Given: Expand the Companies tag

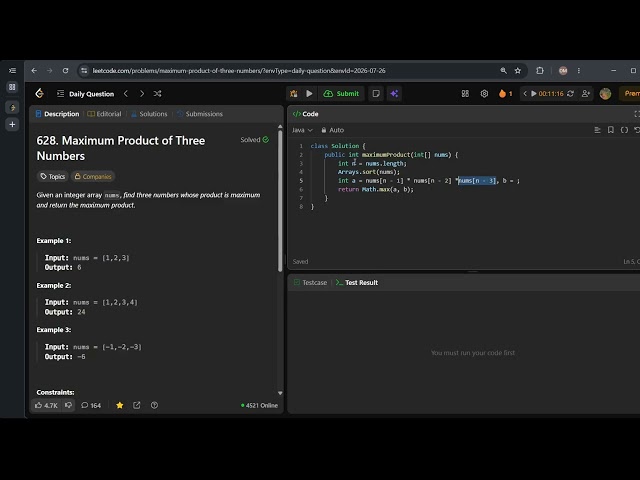Looking at the screenshot, I should [93, 176].
